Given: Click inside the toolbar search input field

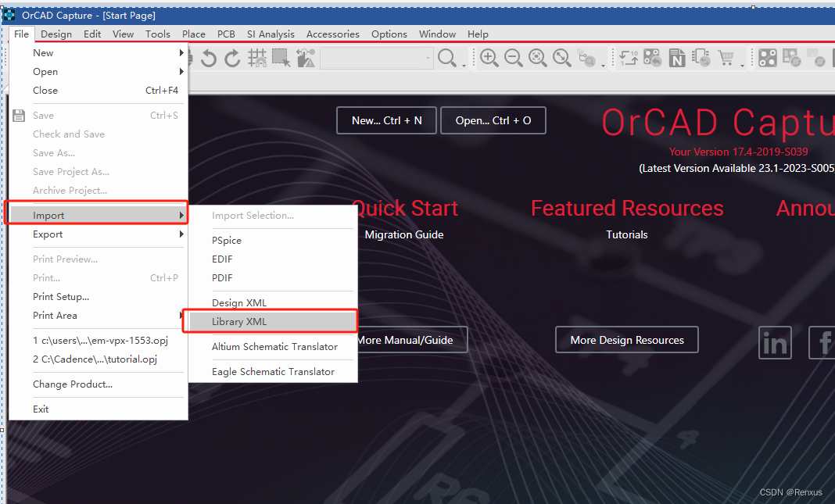Looking at the screenshot, I should coord(377,57).
